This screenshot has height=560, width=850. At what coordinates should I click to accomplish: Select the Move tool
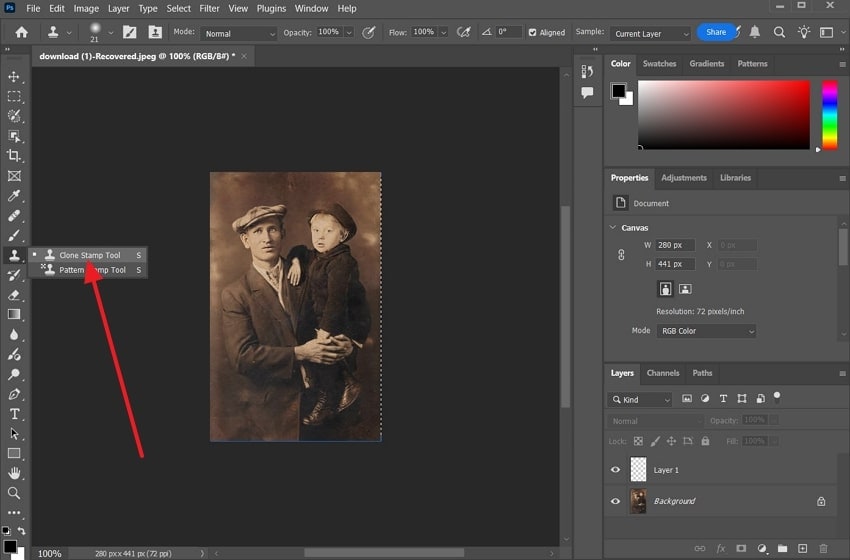pyautogui.click(x=14, y=77)
